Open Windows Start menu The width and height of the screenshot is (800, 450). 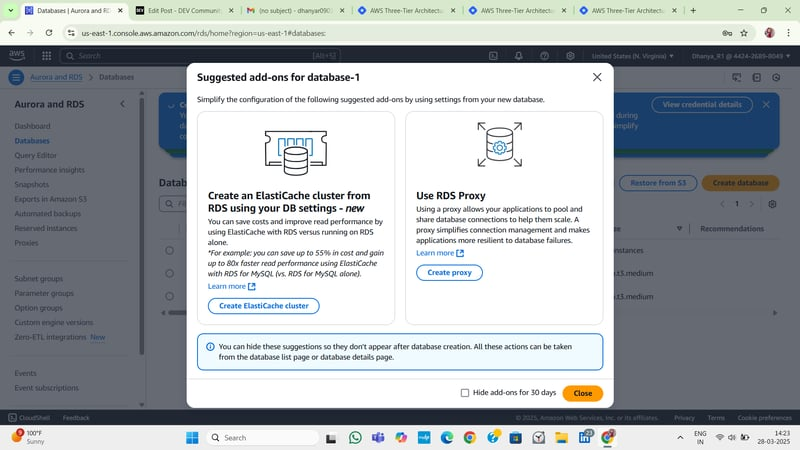coord(192,438)
